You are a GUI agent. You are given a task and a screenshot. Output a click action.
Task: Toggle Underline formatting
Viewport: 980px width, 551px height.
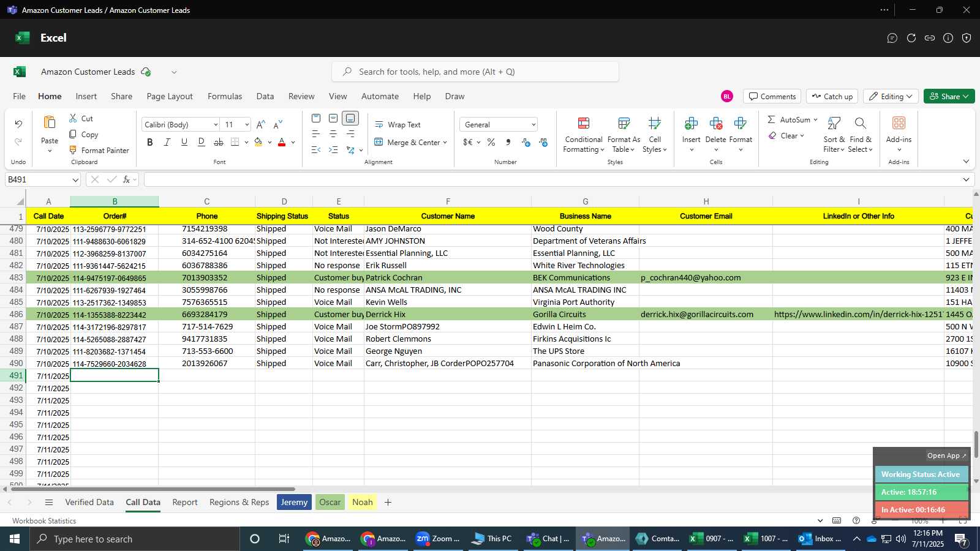coord(184,142)
